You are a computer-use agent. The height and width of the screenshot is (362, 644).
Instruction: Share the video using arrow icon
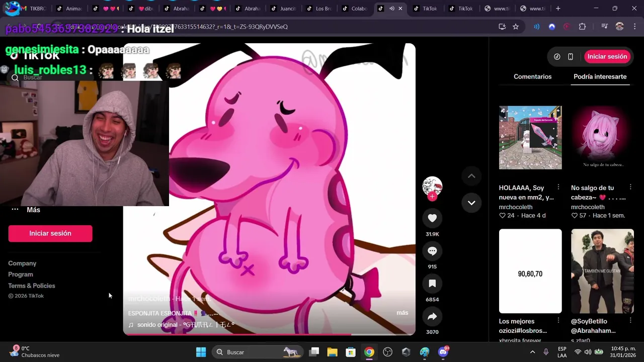[x=432, y=316]
